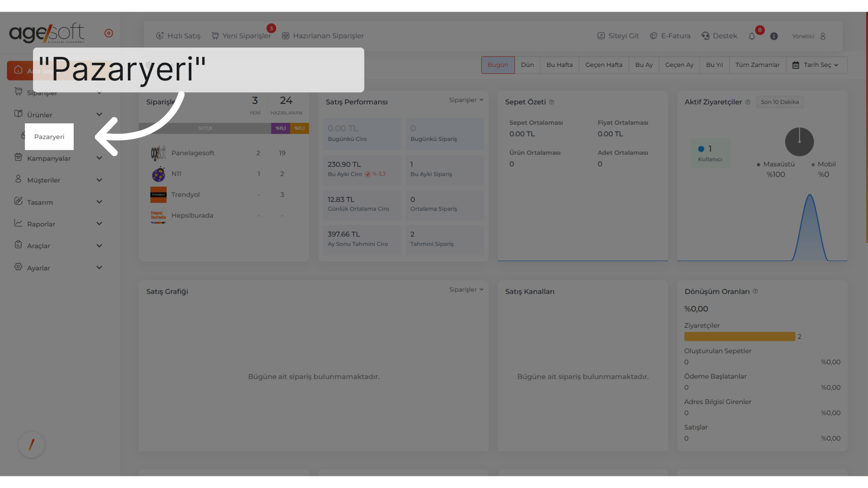Click Ayarlar gear icon

[18, 267]
